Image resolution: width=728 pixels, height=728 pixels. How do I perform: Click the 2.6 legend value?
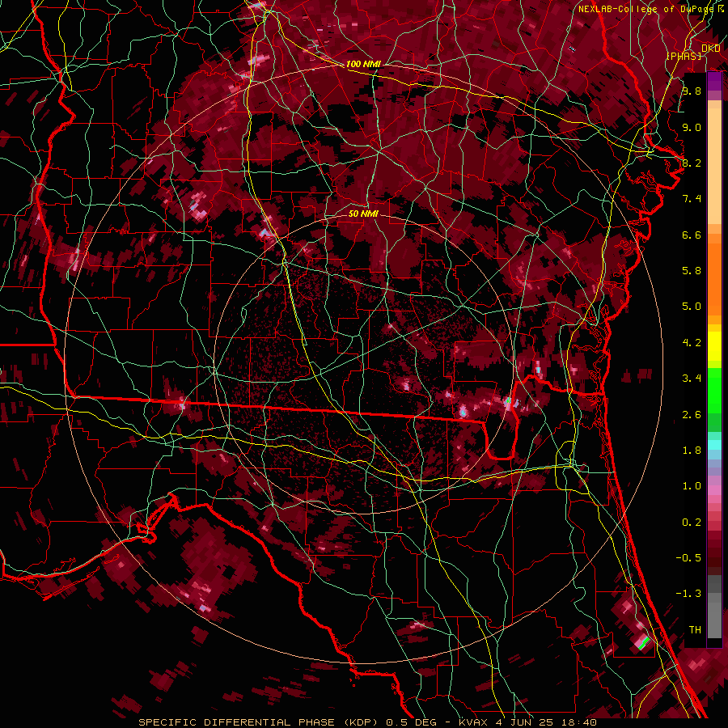point(692,415)
